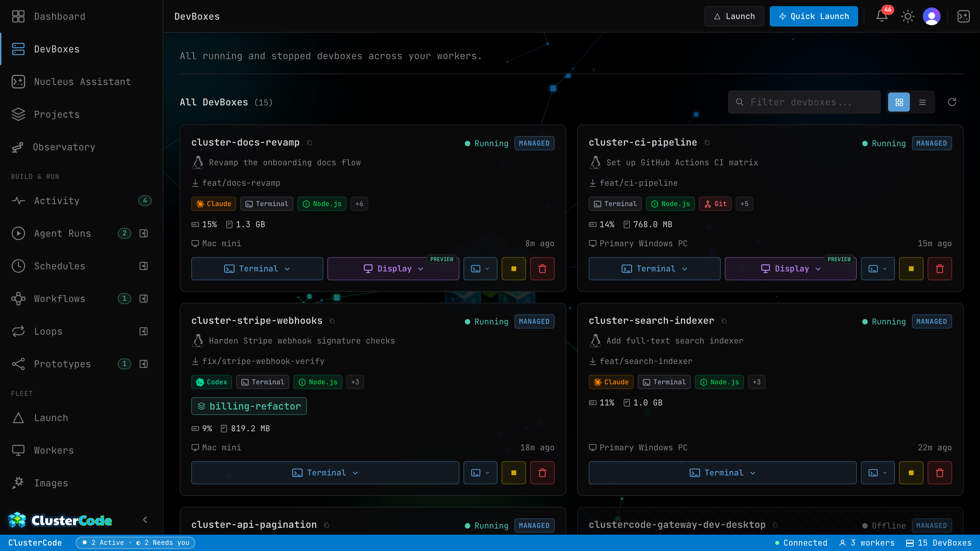Viewport: 980px width, 551px height.
Task: Stop the cluster-docs-revamp devbox
Action: click(513, 268)
